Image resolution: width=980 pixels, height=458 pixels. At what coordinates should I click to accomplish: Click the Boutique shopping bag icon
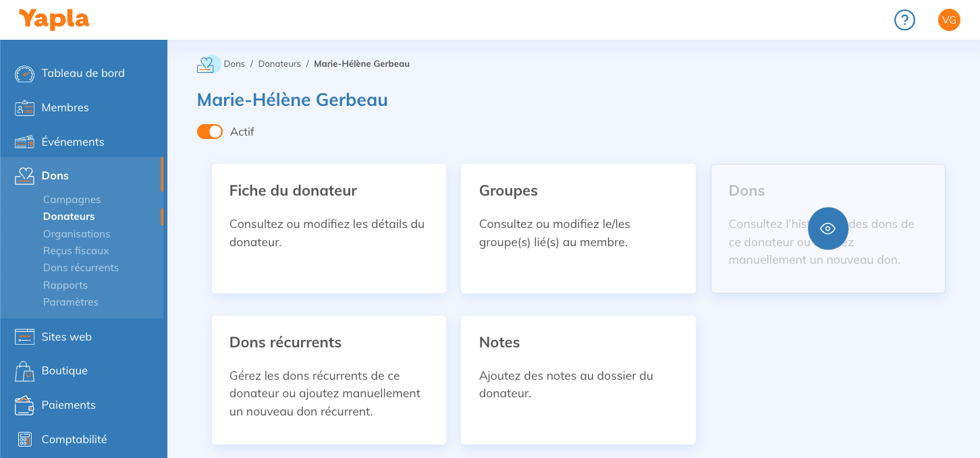24,371
